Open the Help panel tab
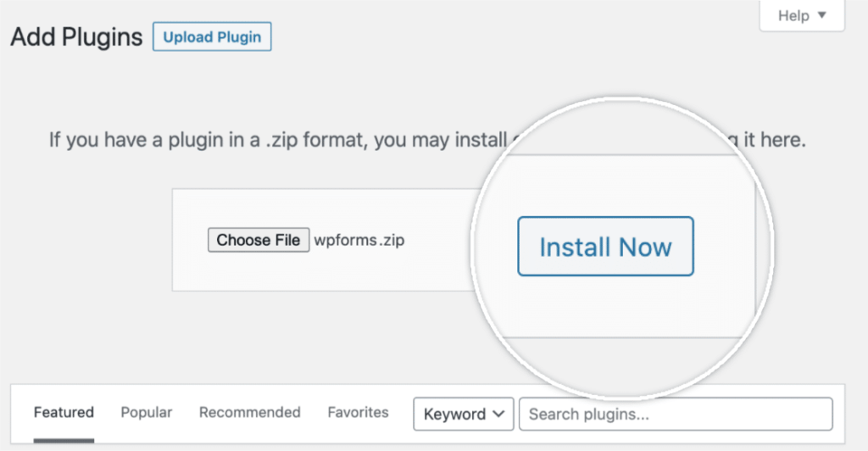Image resolution: width=868 pixels, height=451 pixels. tap(802, 15)
